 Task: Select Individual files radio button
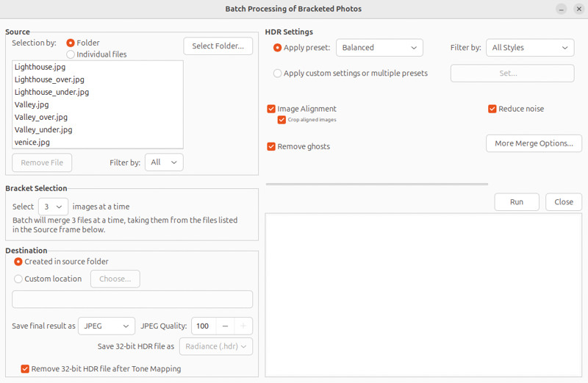click(x=71, y=54)
